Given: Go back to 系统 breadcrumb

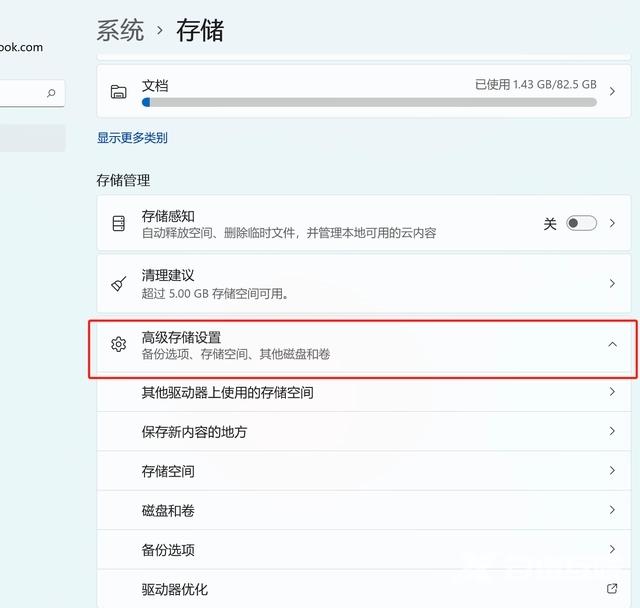Looking at the screenshot, I should pos(120,31).
